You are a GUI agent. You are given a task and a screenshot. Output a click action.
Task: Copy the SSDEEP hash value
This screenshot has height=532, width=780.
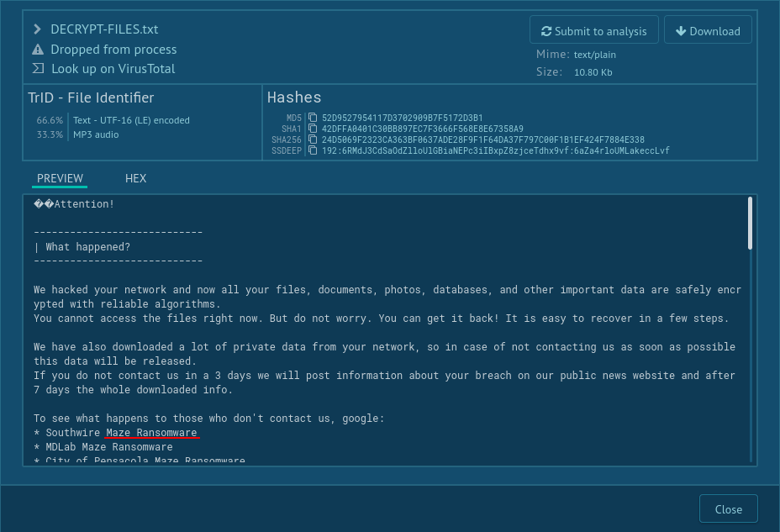(312, 151)
